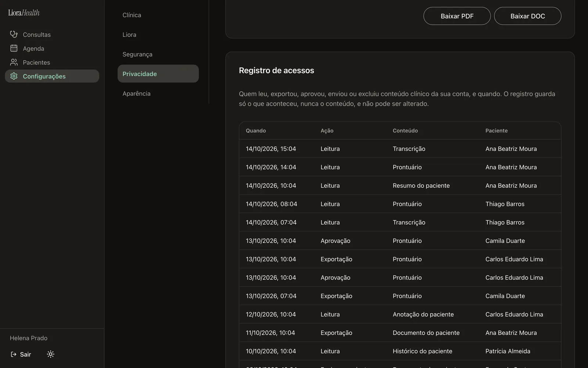Viewport: 588px width, 368px height.
Task: Select the 11/10/2026, 10:04 timestamp
Action: (x=270, y=333)
